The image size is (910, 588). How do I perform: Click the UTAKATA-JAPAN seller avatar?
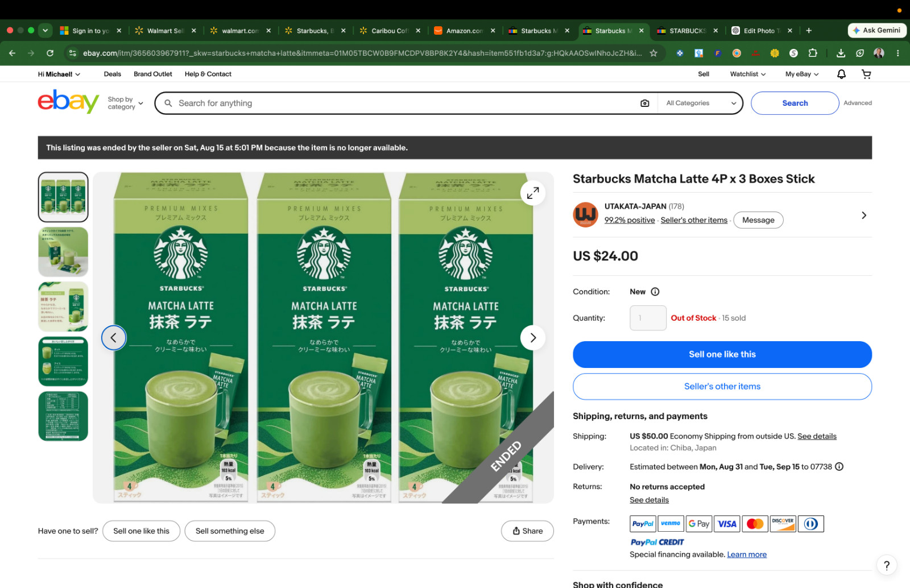[585, 215]
